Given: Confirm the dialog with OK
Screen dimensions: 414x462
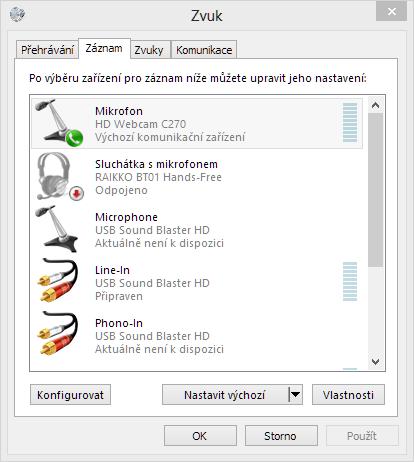Looking at the screenshot, I should point(200,436).
